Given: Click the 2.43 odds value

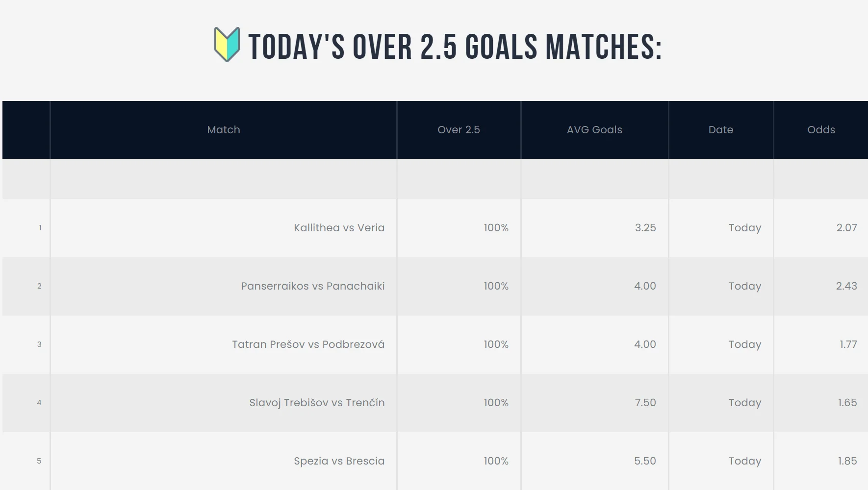Looking at the screenshot, I should coord(846,286).
